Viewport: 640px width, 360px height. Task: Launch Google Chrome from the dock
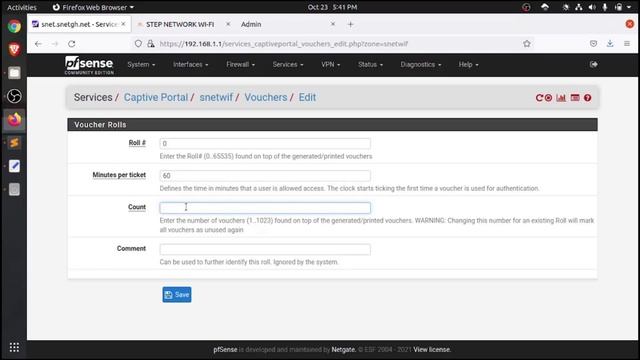[14, 27]
